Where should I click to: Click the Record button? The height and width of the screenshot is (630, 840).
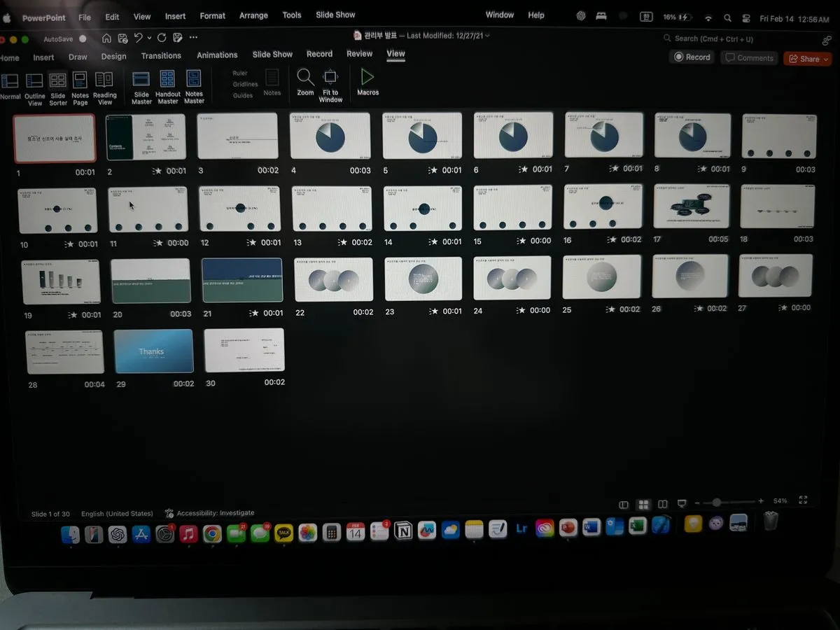coord(691,57)
